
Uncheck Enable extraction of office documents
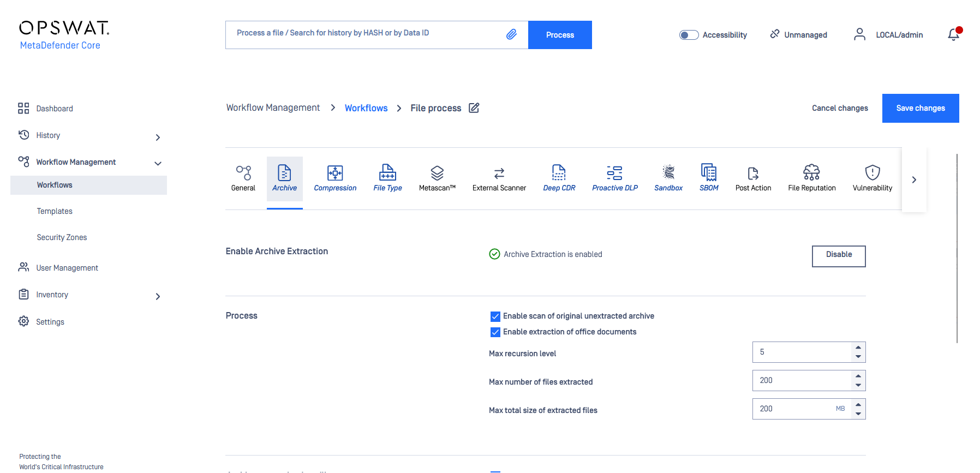tap(495, 332)
